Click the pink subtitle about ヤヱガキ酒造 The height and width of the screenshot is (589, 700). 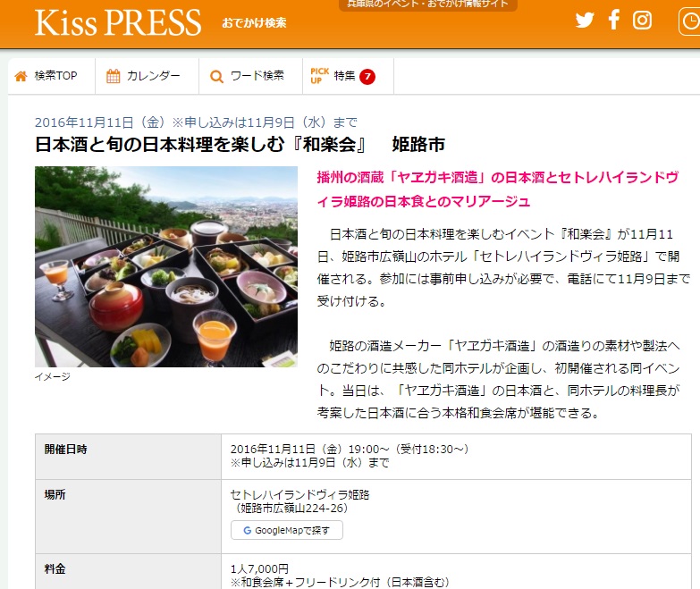click(x=498, y=189)
